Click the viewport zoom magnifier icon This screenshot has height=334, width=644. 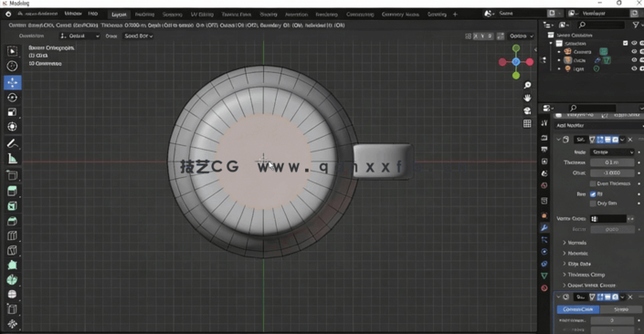(527, 85)
